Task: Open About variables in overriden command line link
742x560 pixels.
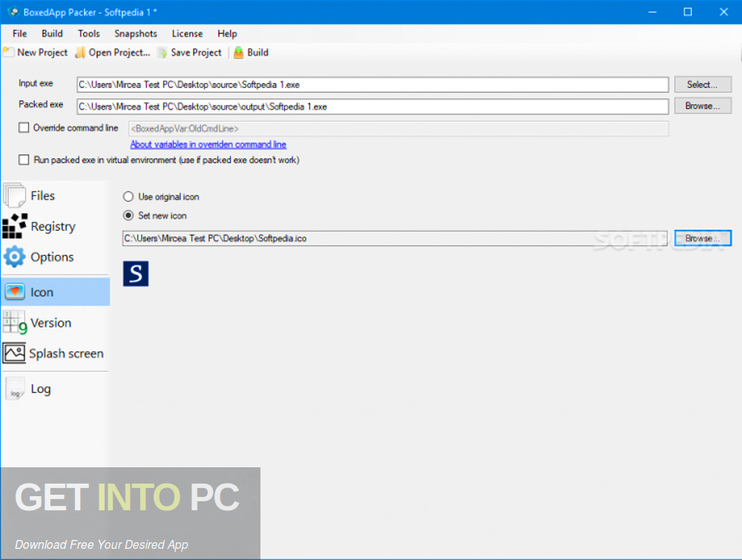Action: pos(209,144)
